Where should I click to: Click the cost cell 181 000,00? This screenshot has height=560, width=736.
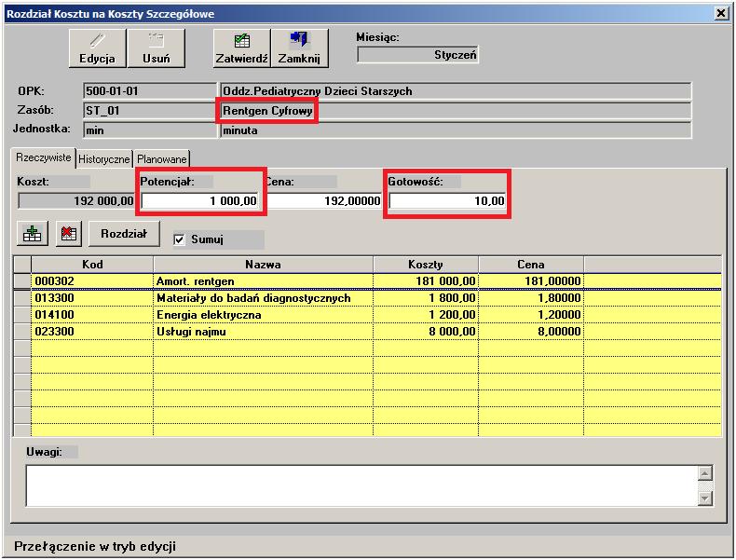(426, 281)
